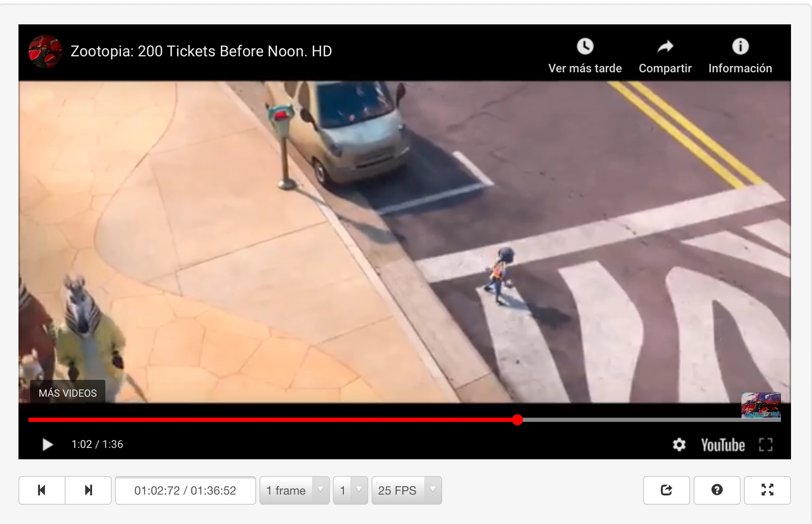This screenshot has width=812, height=524.
Task: Click the video title Zootopia link
Action: [x=201, y=51]
